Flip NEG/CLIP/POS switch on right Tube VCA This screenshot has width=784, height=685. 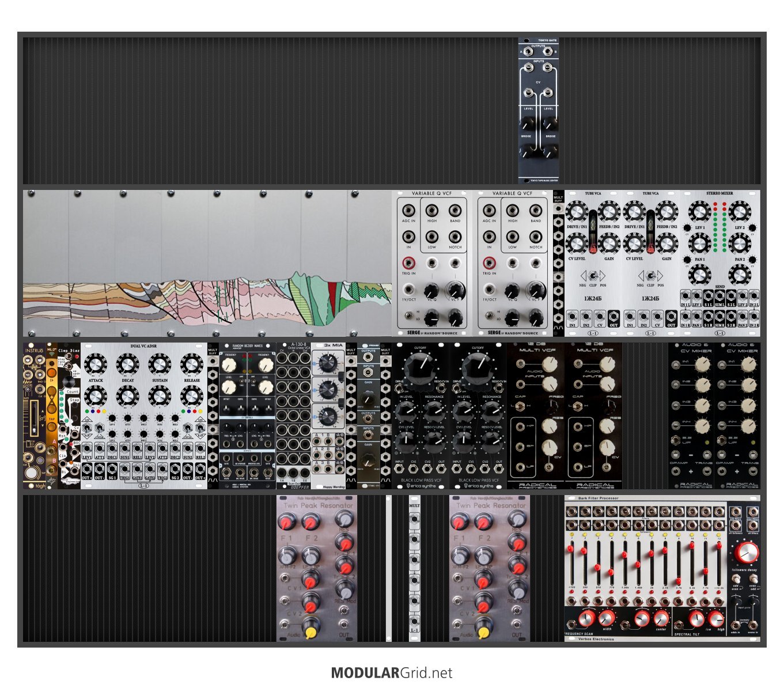tap(650, 276)
